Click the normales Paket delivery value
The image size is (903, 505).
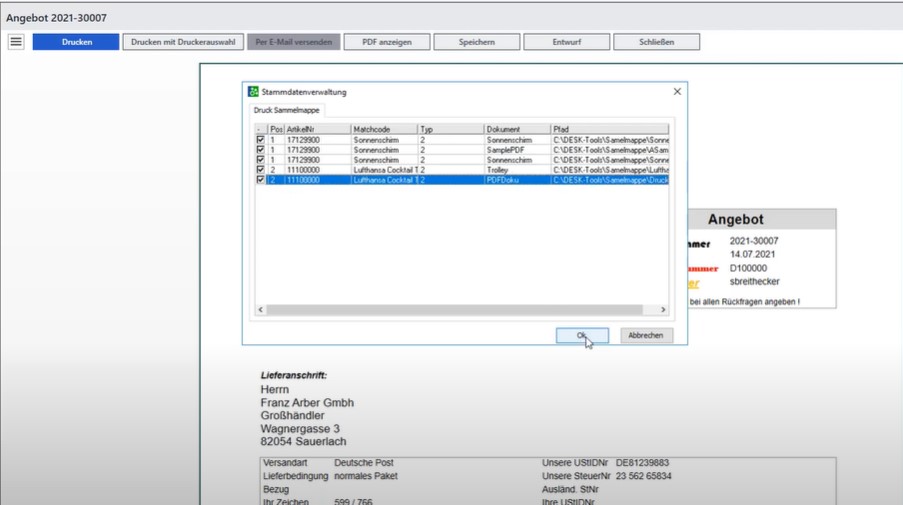click(366, 476)
